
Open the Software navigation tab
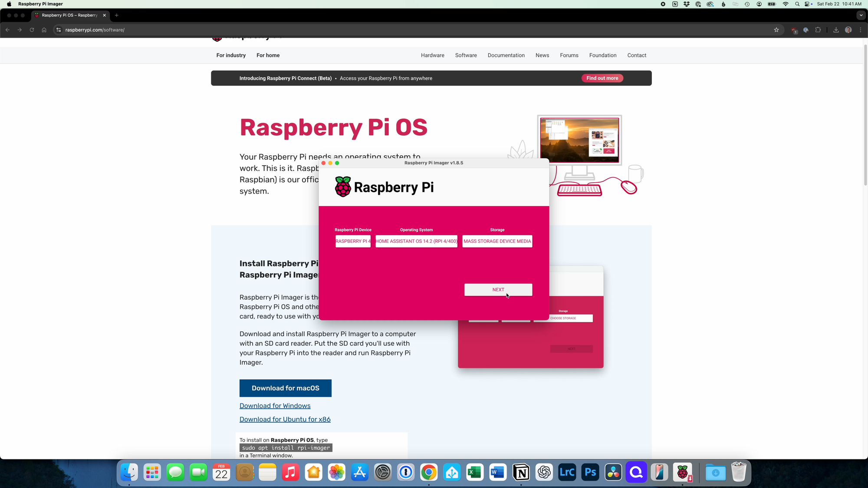pyautogui.click(x=466, y=56)
